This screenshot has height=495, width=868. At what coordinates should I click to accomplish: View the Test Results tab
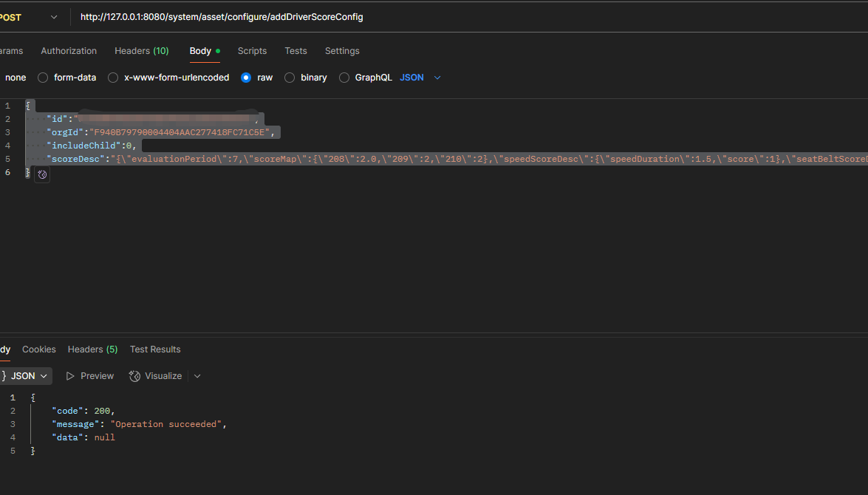pos(155,349)
